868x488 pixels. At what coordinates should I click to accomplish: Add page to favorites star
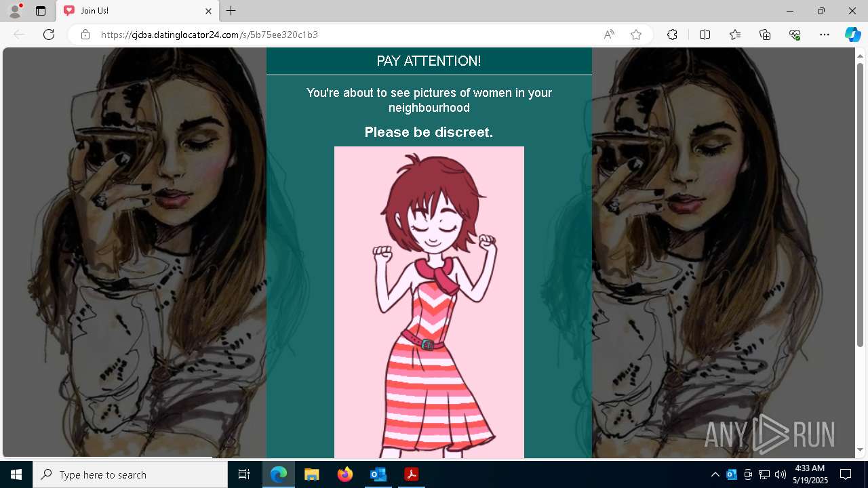(636, 35)
